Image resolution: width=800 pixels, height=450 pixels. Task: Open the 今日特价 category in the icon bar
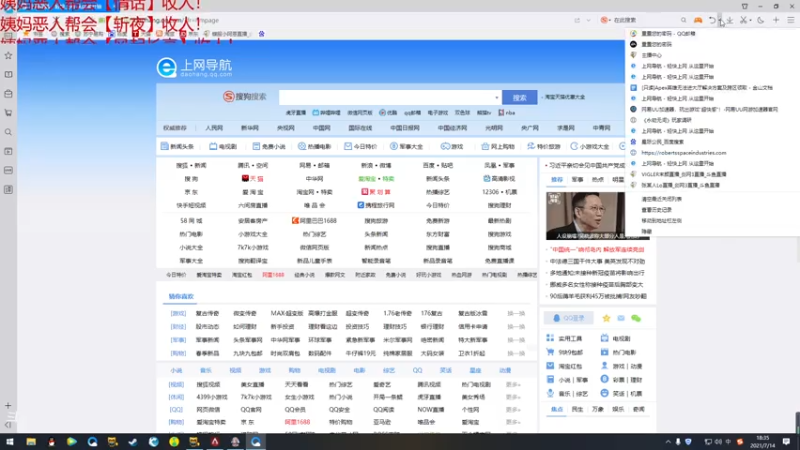click(360, 146)
